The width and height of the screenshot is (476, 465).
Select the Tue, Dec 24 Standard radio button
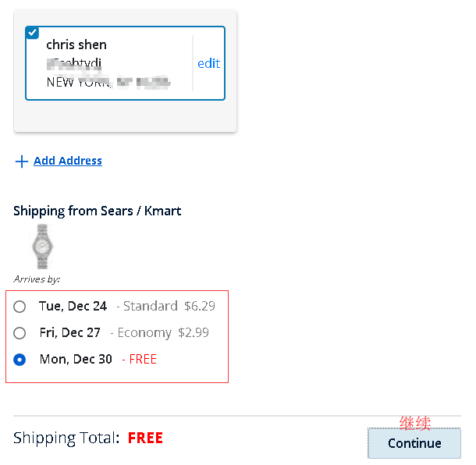point(20,307)
